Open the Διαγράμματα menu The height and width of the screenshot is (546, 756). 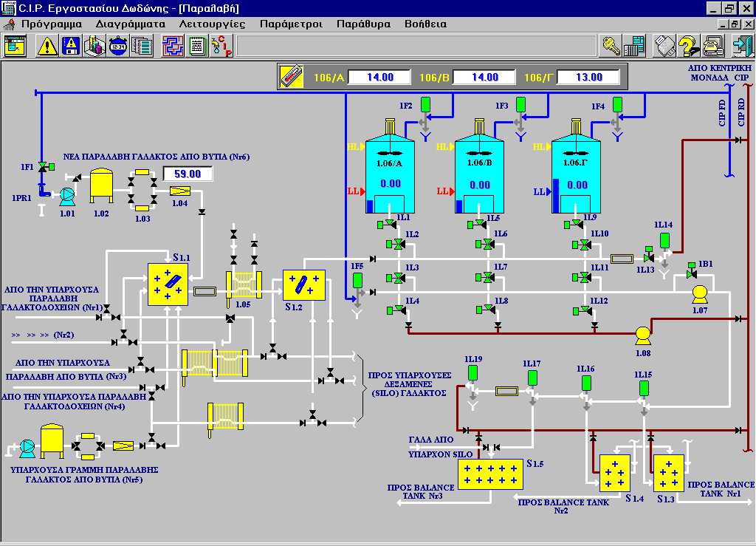click(x=130, y=24)
